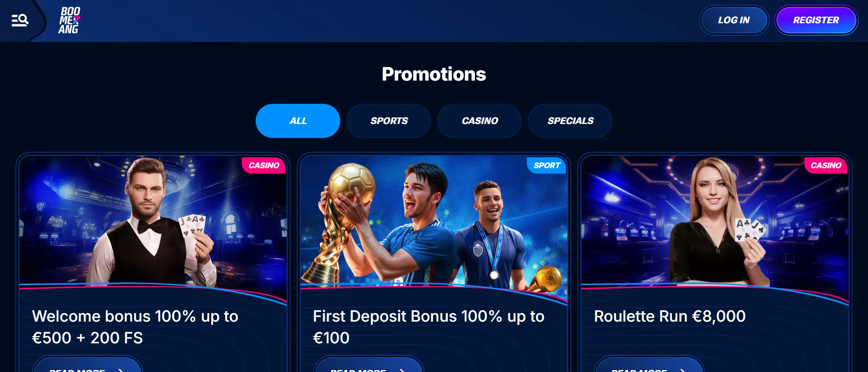Switch to the SPECIALS promotions filter
This screenshot has width=868, height=372.
pos(570,121)
